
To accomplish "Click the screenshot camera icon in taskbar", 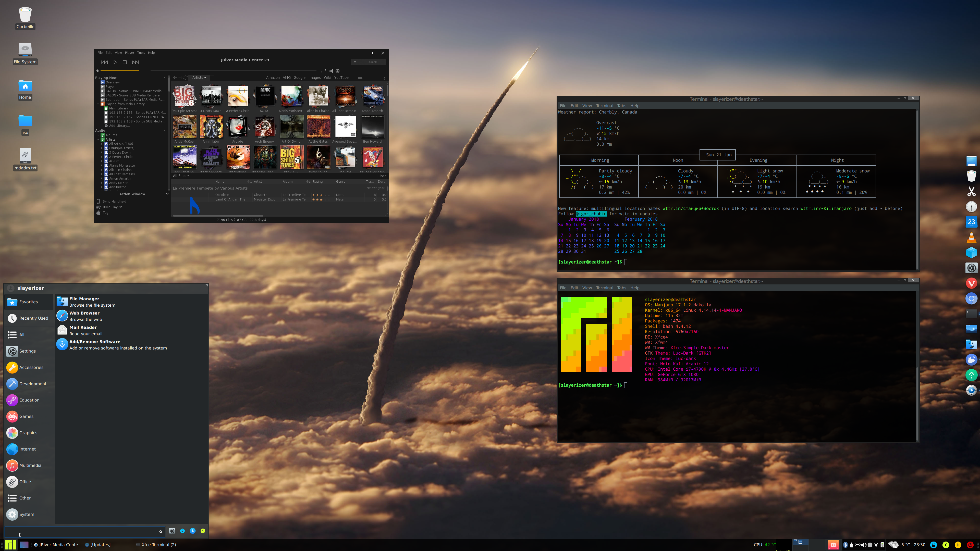I will click(833, 545).
